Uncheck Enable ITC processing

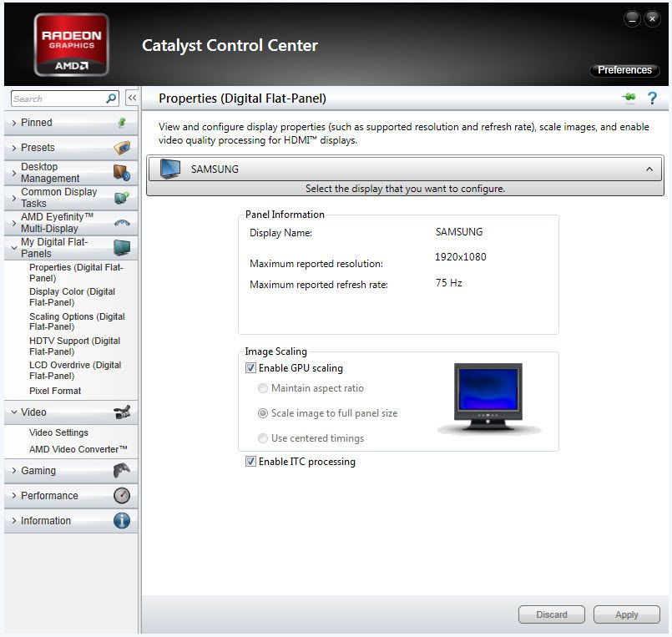pyautogui.click(x=250, y=461)
